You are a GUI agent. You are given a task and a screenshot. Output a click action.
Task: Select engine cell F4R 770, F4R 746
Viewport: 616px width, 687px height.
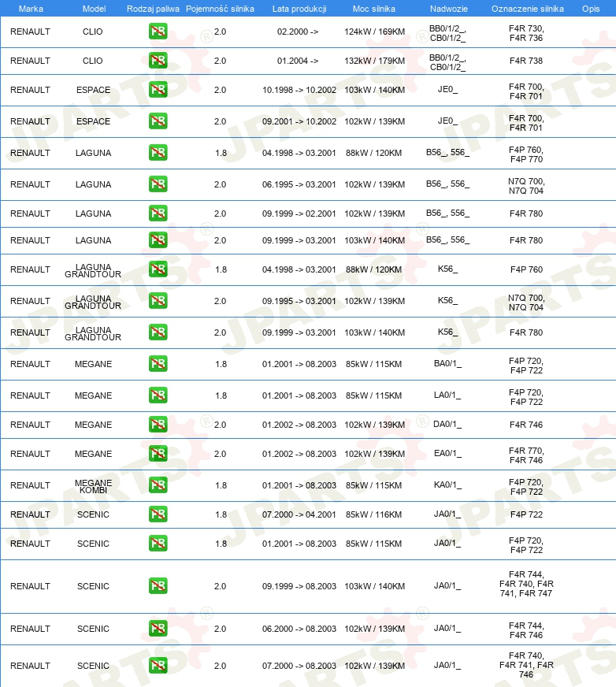(526, 455)
